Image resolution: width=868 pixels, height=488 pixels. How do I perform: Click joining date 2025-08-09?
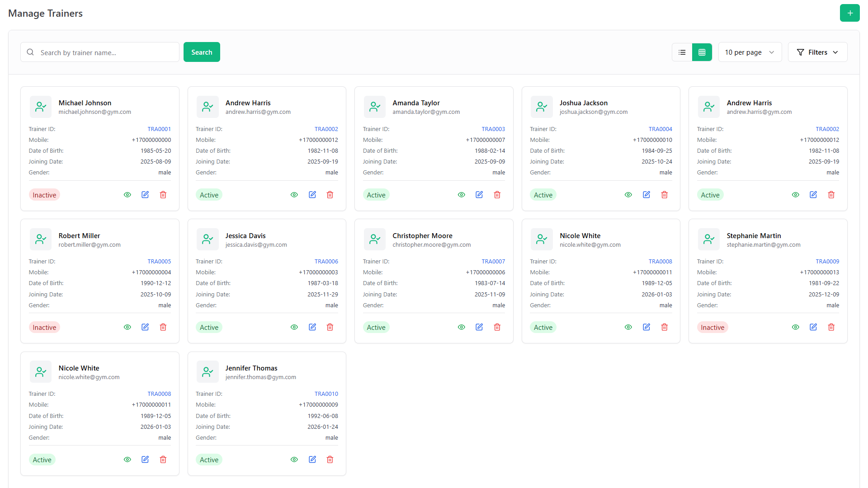156,162
